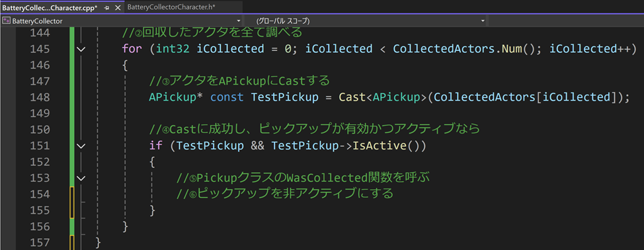This screenshot has height=250, width=644.
Task: Collapse the for loop at line 145
Action: (x=81, y=49)
